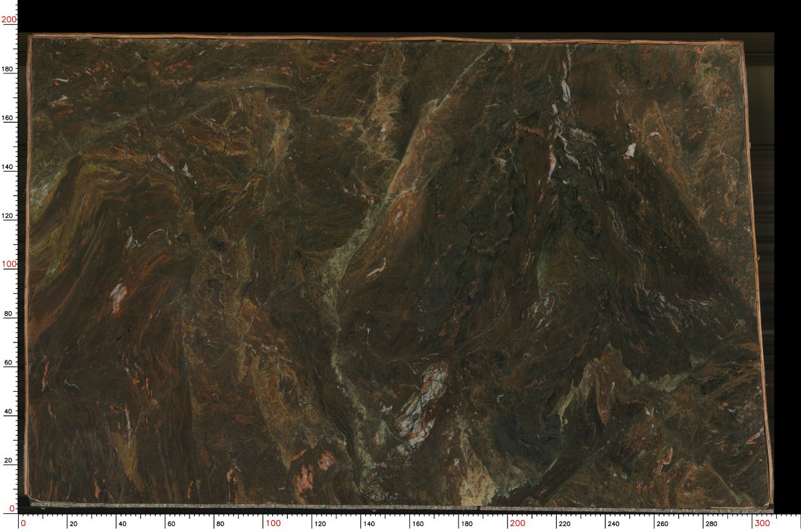This screenshot has height=532, width=801.
Task: Click the red "100" label on vertical ruler
Action: [x=9, y=264]
